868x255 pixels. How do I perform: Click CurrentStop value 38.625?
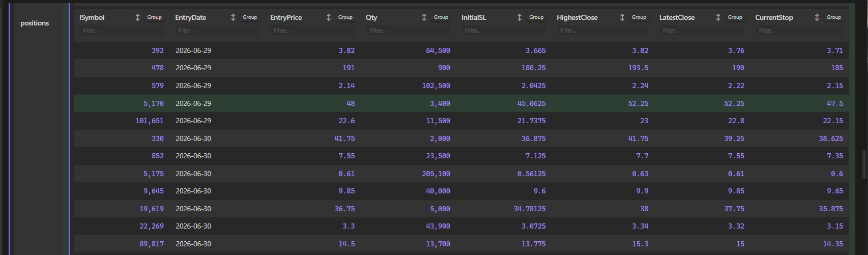point(831,138)
